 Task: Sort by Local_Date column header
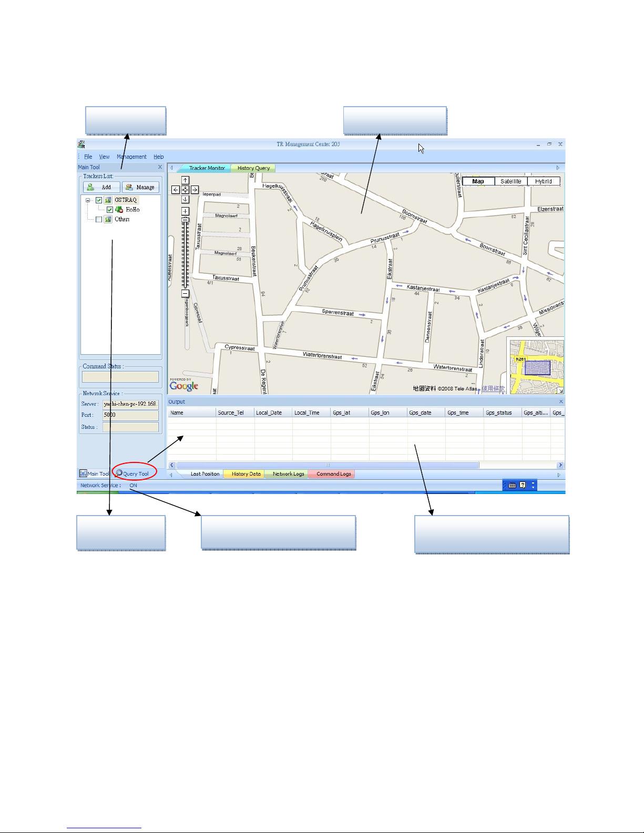tap(273, 413)
